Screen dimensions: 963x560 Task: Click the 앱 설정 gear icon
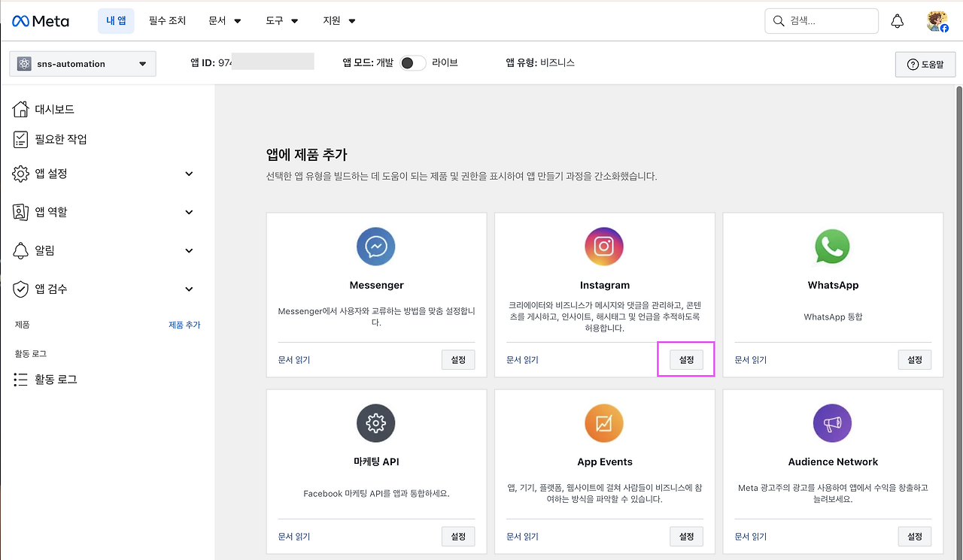coord(21,174)
